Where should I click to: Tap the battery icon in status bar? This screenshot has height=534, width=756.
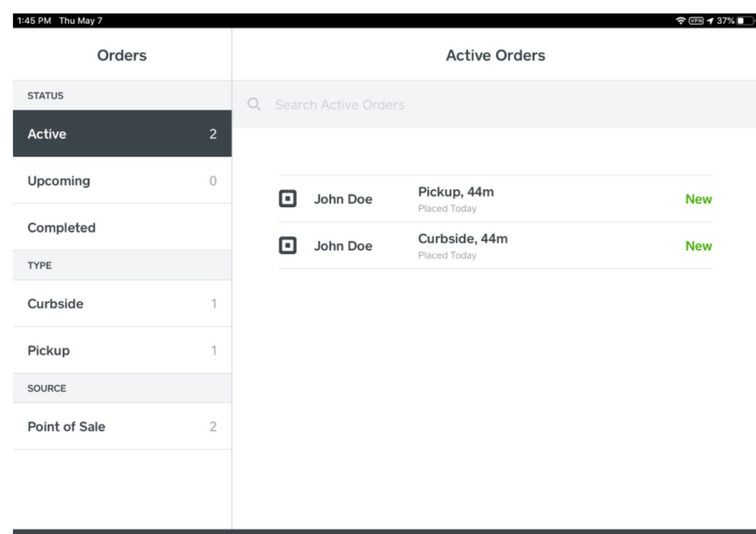tap(745, 20)
